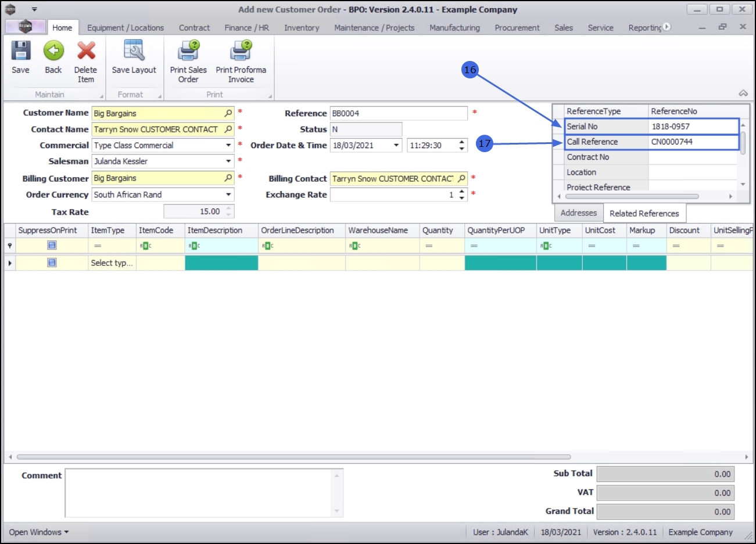Viewport: 756px width, 544px height.
Task: Go back using the green Back arrow
Action: point(53,51)
